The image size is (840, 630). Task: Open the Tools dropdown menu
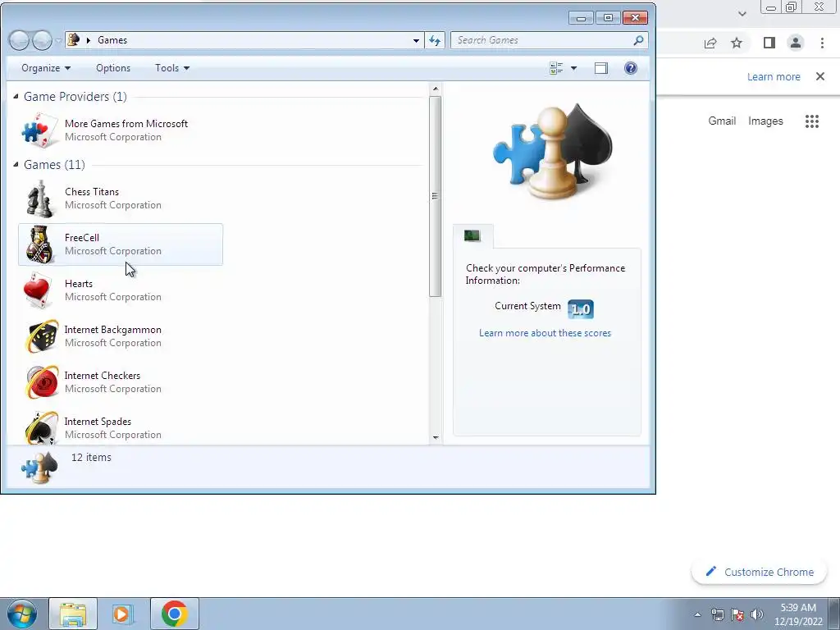click(172, 68)
